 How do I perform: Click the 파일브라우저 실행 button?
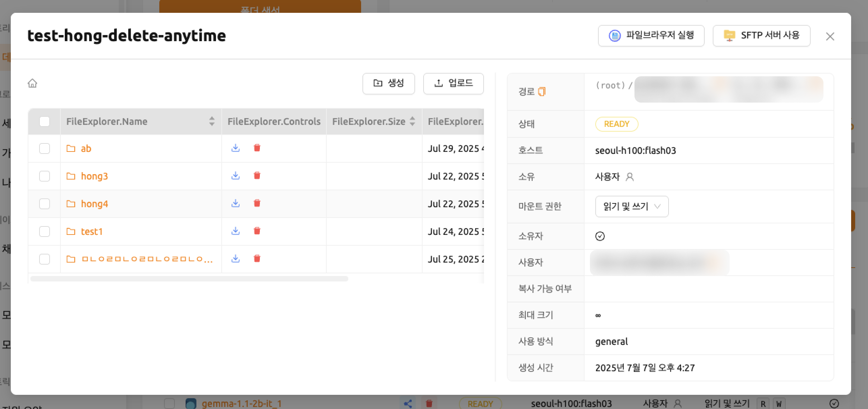point(651,35)
